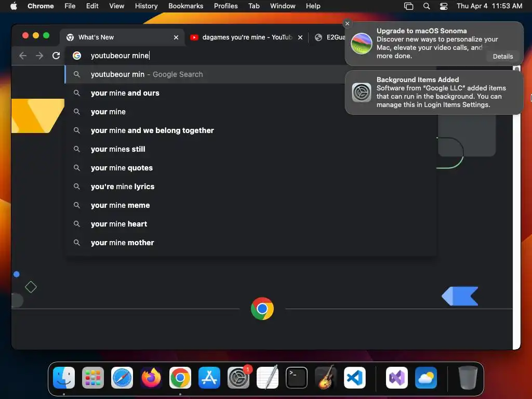The image size is (532, 399).
Task: Click the Chrome forward arrow button
Action: (39, 56)
